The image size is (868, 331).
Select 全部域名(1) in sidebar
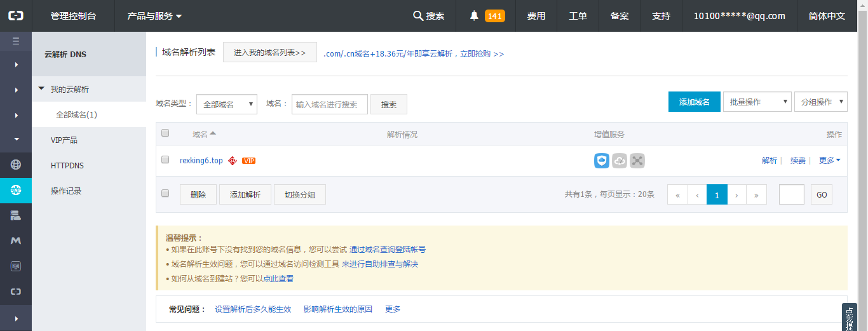(x=89, y=114)
